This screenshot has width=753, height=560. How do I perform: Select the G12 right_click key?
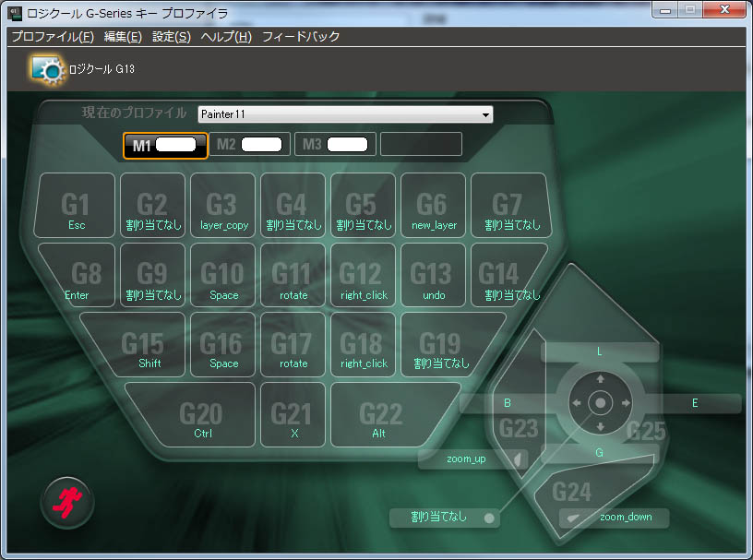click(363, 275)
